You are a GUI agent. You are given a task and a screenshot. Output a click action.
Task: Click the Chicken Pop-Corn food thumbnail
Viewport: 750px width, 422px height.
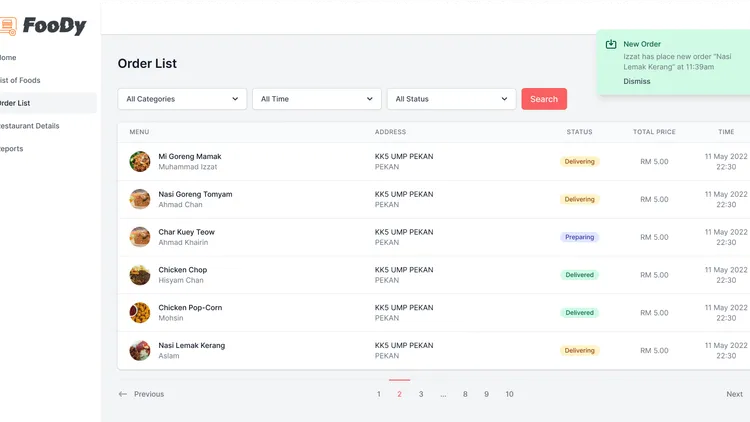coord(140,313)
